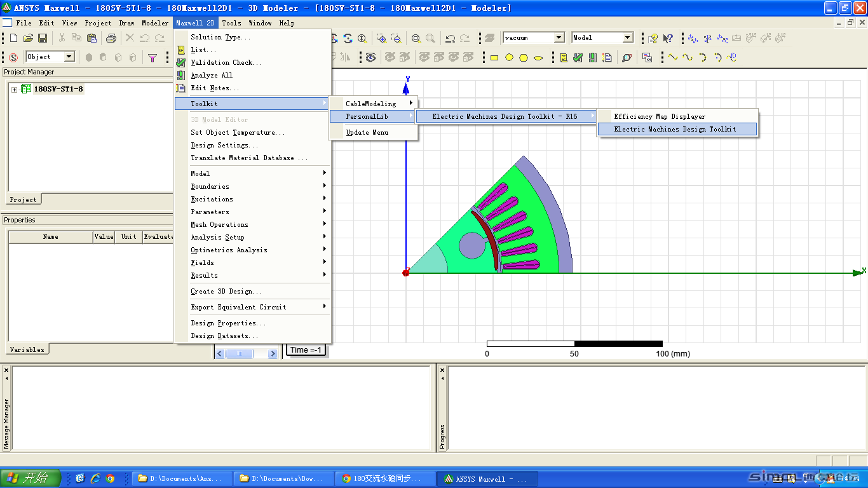The width and height of the screenshot is (868, 488).
Task: Open the File menu
Action: pos(24,23)
